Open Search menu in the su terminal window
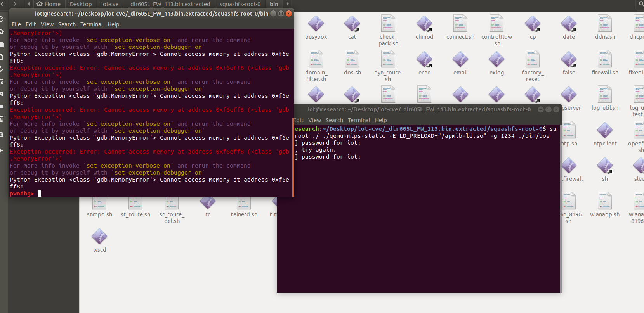This screenshot has width=644, height=313. (334, 120)
